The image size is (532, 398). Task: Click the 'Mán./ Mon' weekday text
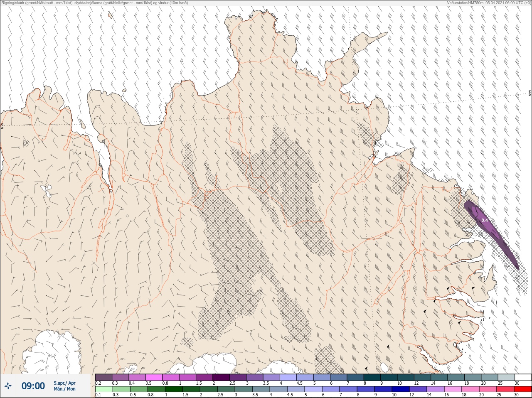[x=64, y=389]
